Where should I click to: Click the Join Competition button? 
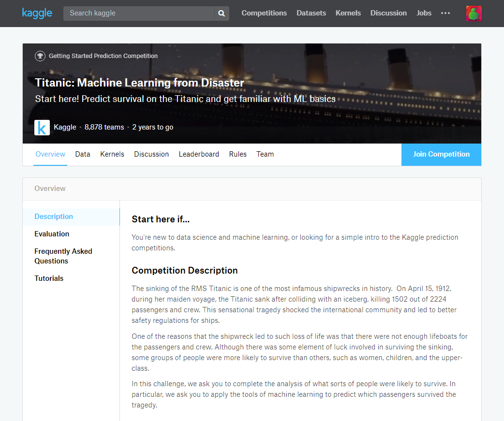(x=441, y=155)
